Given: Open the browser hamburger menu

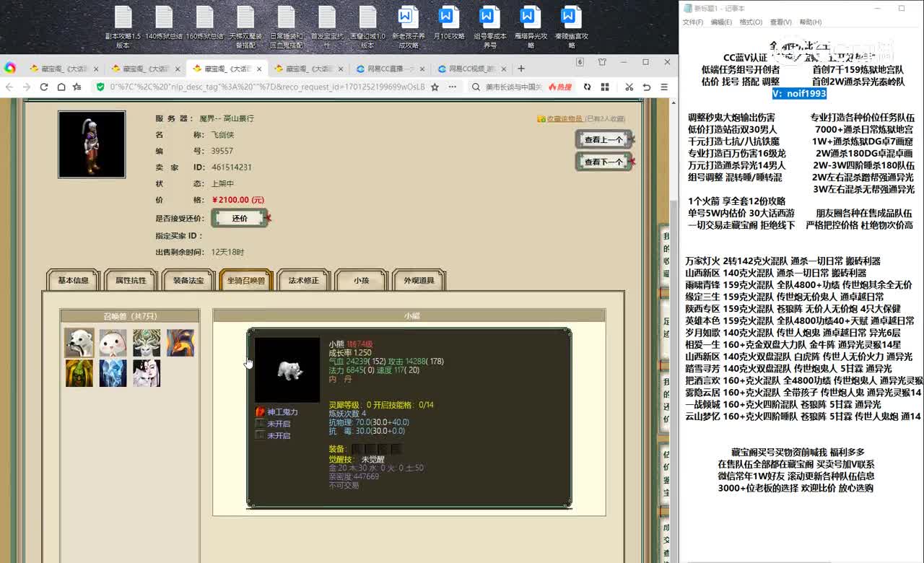Looking at the screenshot, I should (x=664, y=87).
